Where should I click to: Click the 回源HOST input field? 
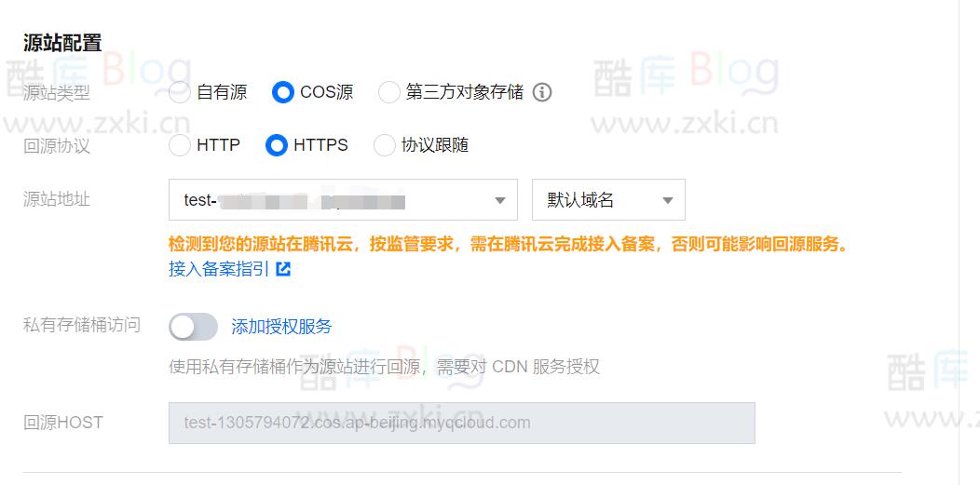click(462, 423)
